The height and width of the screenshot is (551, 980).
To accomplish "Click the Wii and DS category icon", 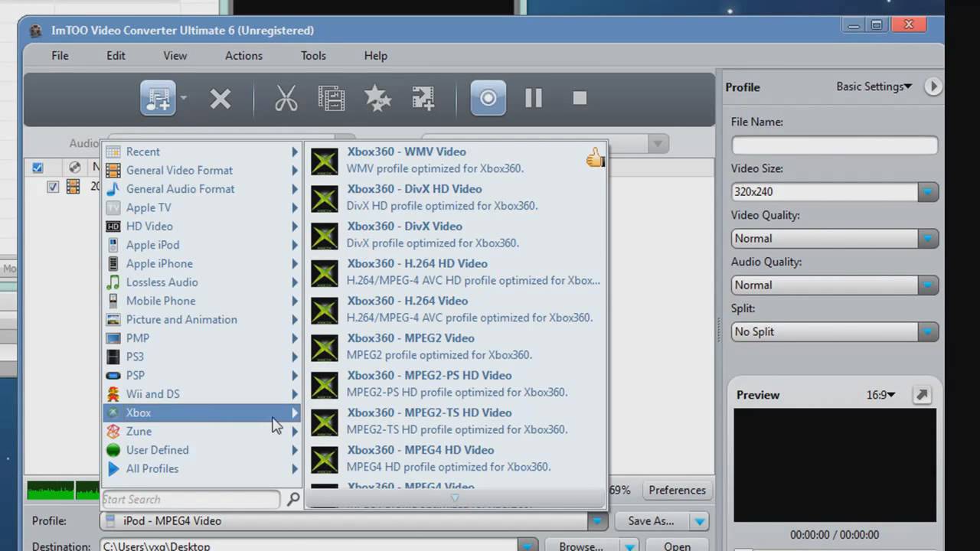I will pyautogui.click(x=113, y=394).
